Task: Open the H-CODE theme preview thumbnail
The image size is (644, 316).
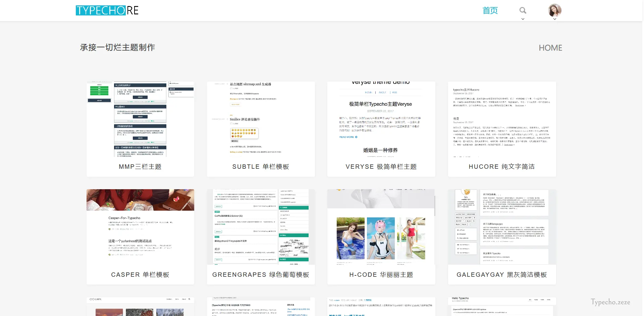Action: tap(381, 227)
